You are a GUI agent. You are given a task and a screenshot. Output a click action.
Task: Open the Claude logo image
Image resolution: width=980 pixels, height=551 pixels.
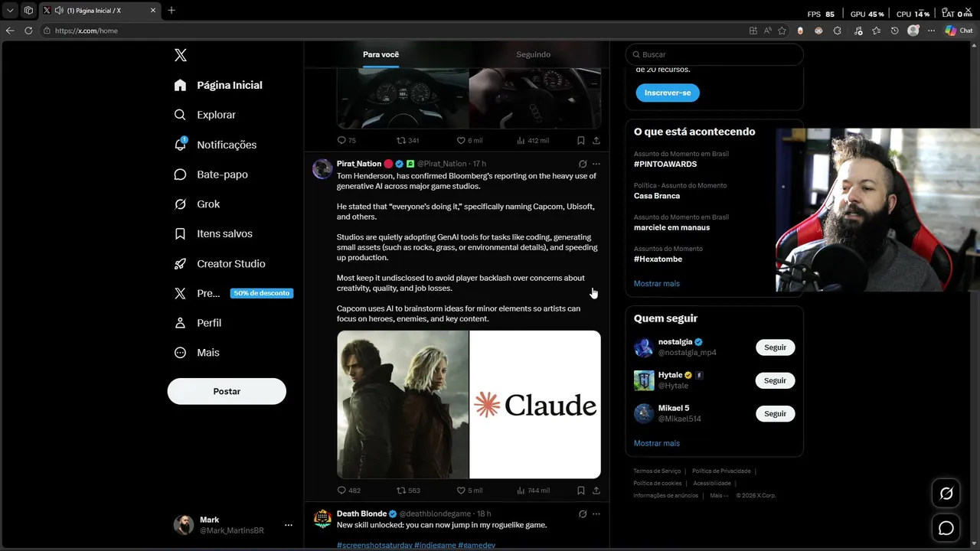tap(535, 405)
